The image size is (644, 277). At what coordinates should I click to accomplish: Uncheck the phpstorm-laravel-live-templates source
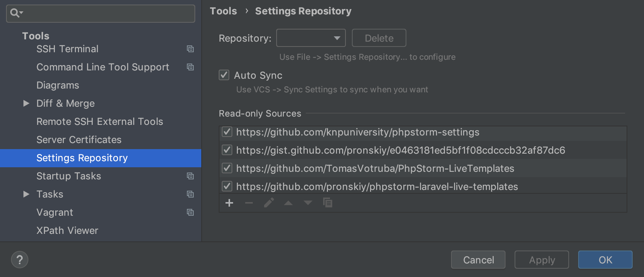click(227, 186)
